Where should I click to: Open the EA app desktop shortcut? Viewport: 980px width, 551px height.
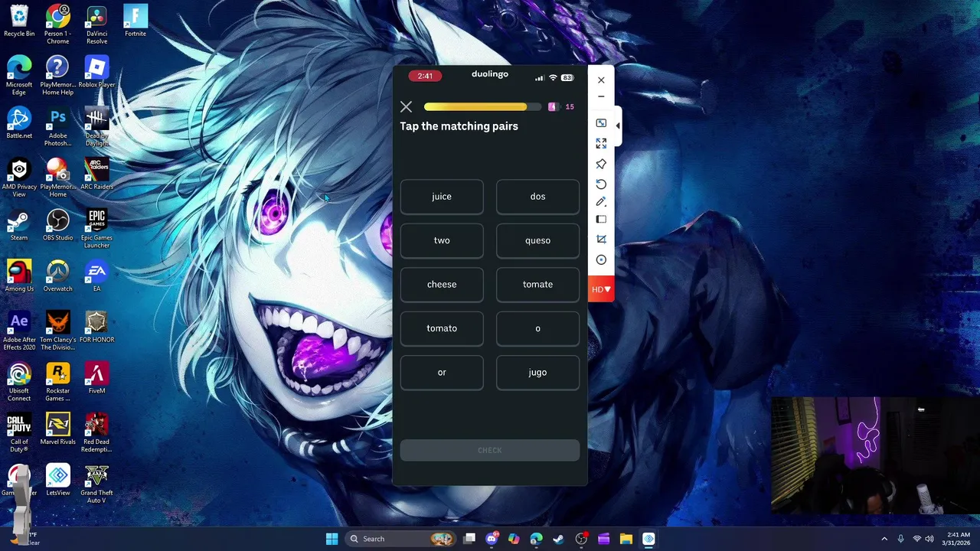point(96,276)
